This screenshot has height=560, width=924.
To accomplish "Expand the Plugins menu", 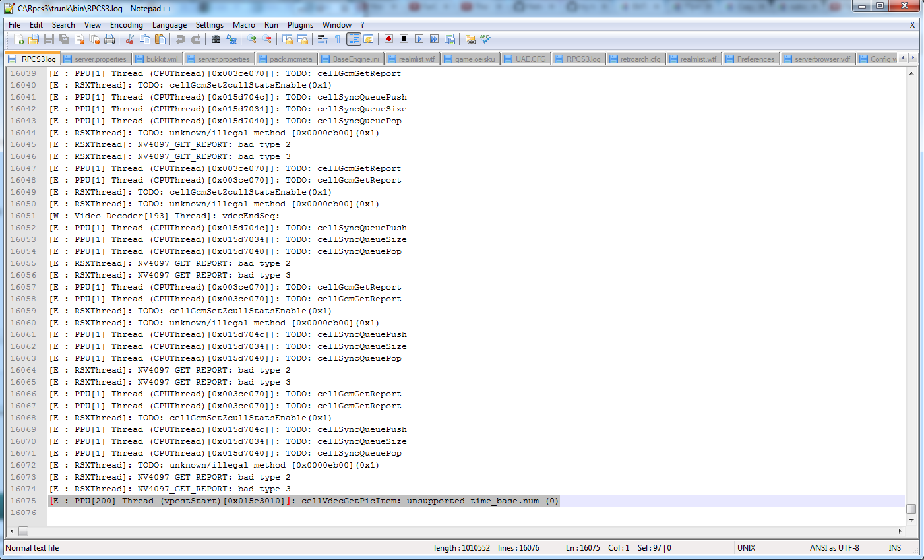I will [300, 25].
